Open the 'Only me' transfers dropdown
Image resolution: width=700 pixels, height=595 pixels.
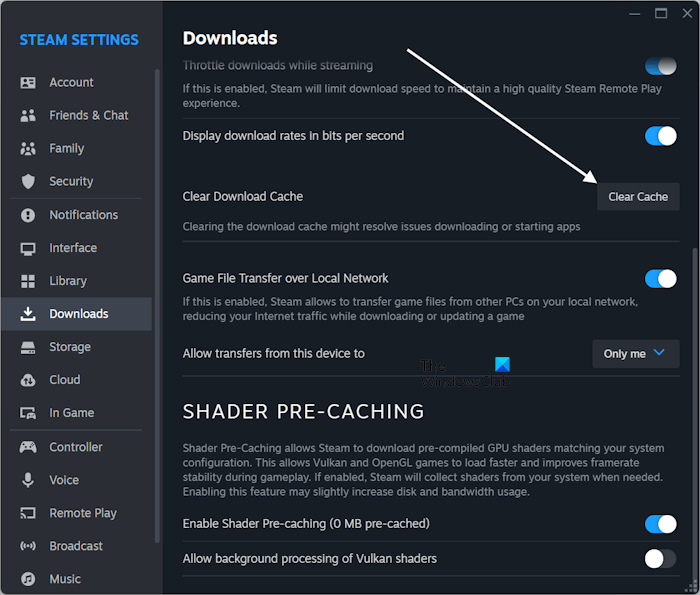click(x=635, y=354)
